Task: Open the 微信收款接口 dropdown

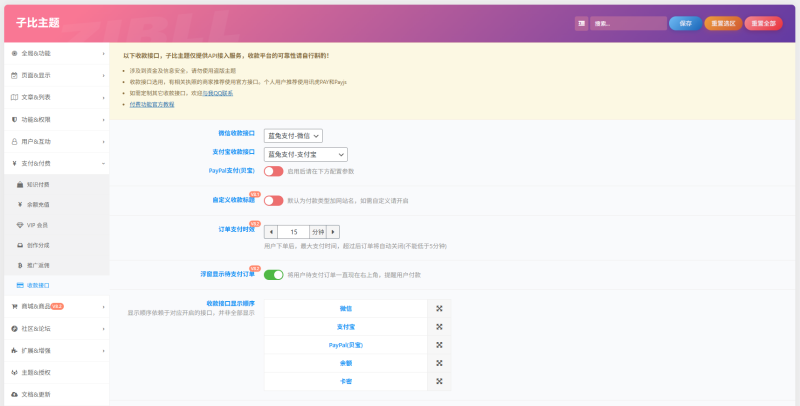Action: point(293,136)
